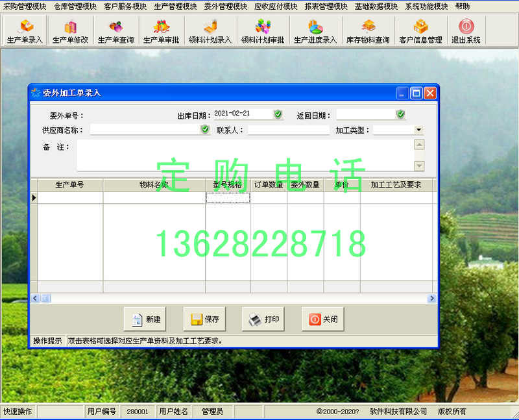Open 生产进度录入 toolbar icon
The width and height of the screenshot is (519, 420).
pos(315,31)
